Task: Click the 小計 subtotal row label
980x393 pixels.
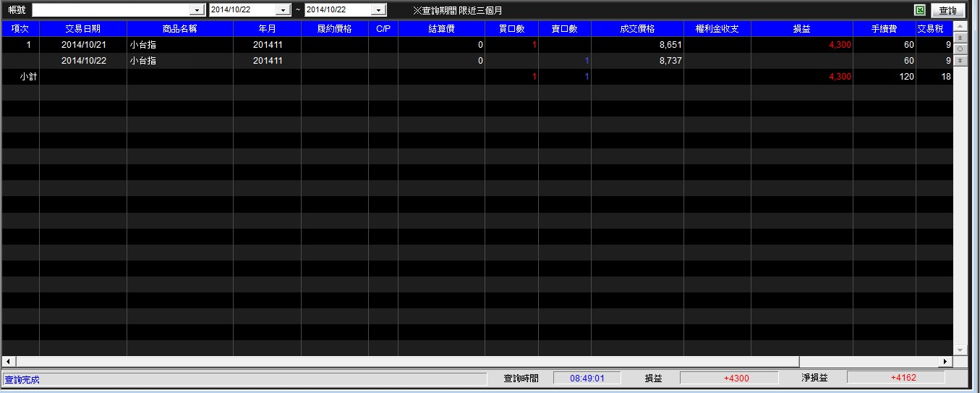Action: (x=28, y=77)
